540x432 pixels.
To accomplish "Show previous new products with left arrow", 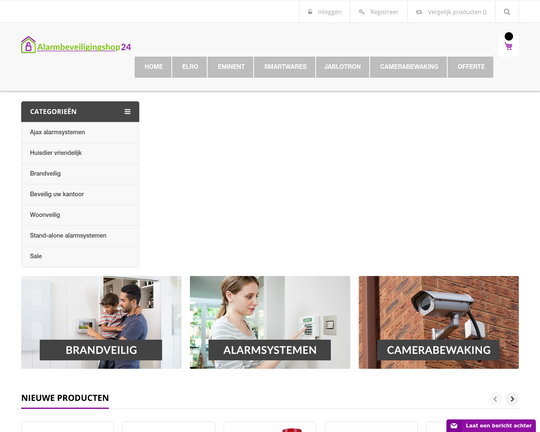I will point(495,399).
